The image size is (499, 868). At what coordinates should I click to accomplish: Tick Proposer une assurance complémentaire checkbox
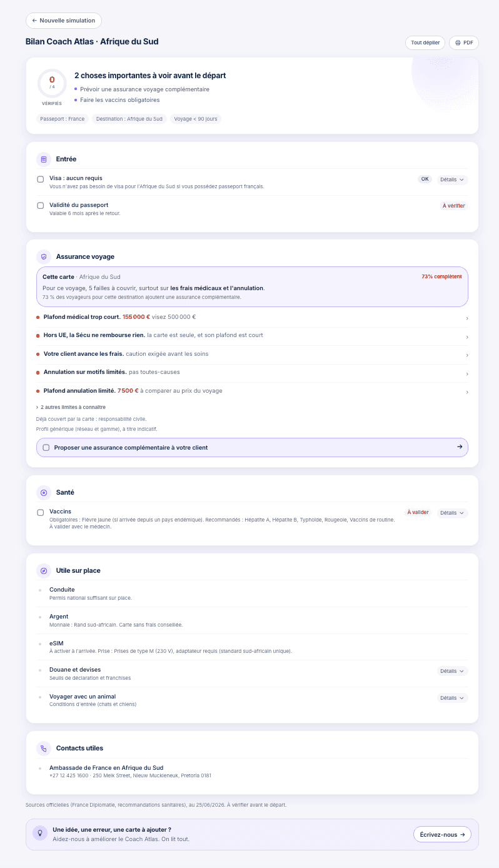(46, 448)
